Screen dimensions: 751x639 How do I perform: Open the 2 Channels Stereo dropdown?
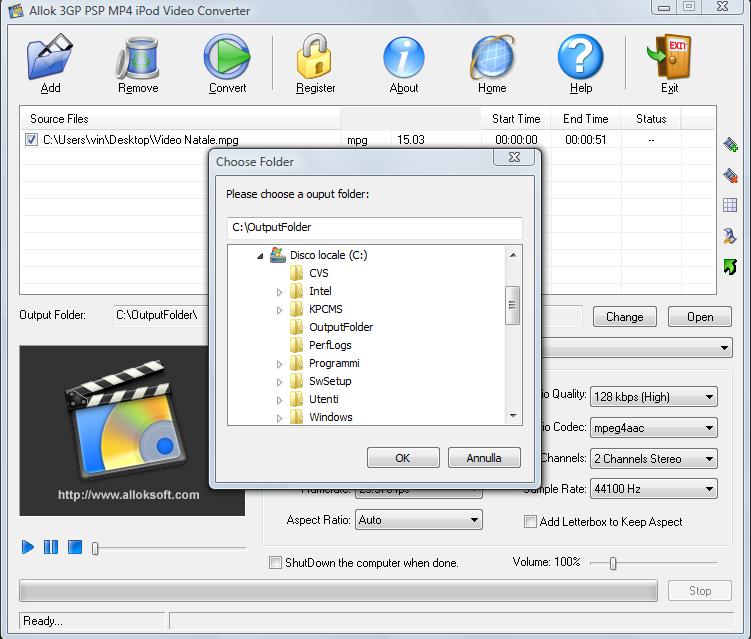pos(654,458)
